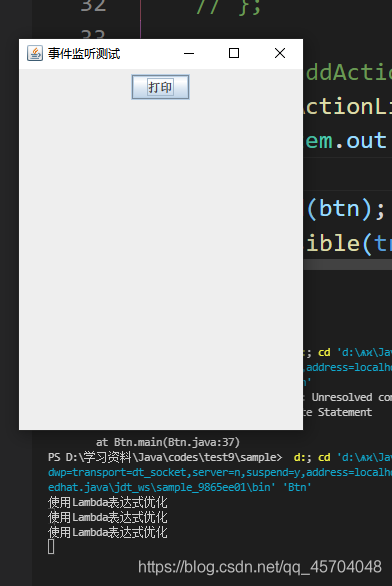Place cursor on the (btn); code
The image size is (392, 586).
click(346, 209)
